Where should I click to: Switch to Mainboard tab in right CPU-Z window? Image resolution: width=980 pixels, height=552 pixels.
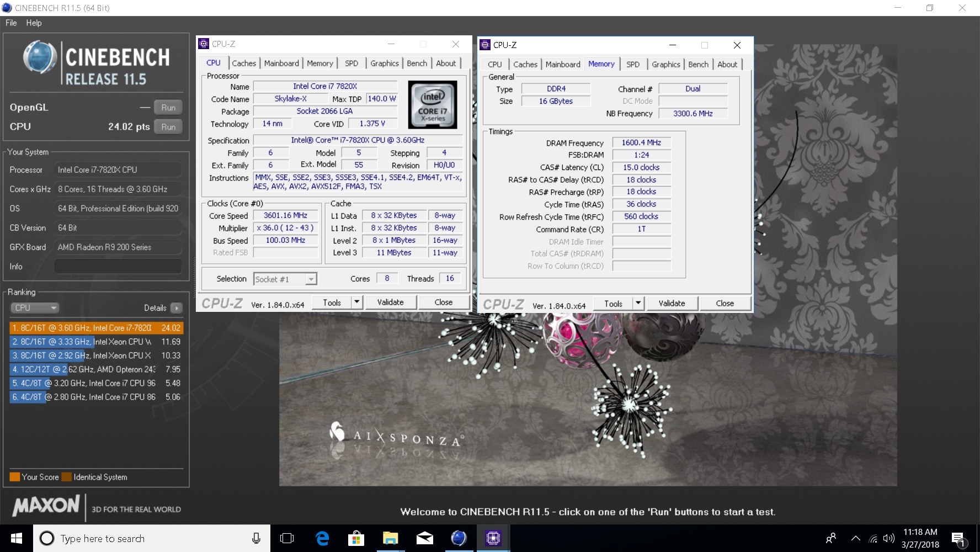coord(563,65)
